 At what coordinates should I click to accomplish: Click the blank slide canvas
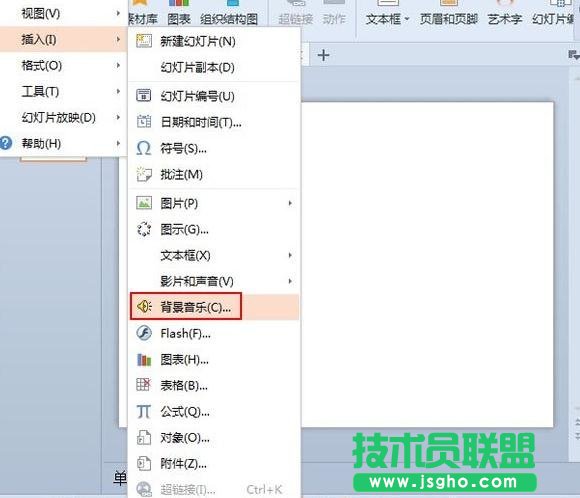pyautogui.click(x=427, y=265)
